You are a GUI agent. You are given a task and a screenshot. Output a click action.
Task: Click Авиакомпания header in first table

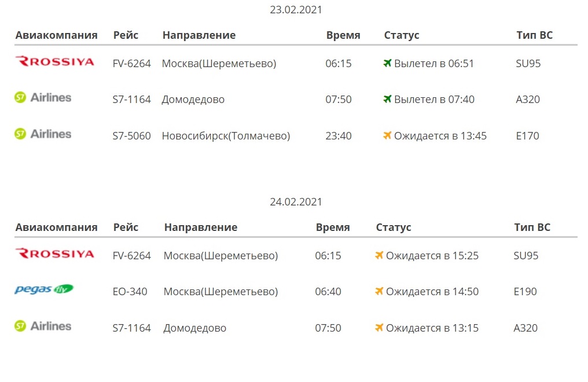[56, 35]
